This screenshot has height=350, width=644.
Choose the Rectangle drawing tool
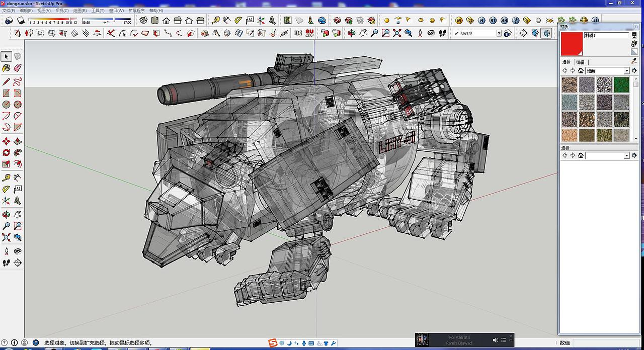[x=6, y=94]
